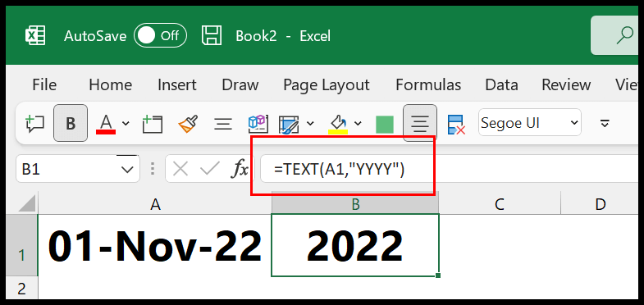Image resolution: width=644 pixels, height=305 pixels.
Task: Toggle center alignment button
Action: pyautogui.click(x=420, y=123)
